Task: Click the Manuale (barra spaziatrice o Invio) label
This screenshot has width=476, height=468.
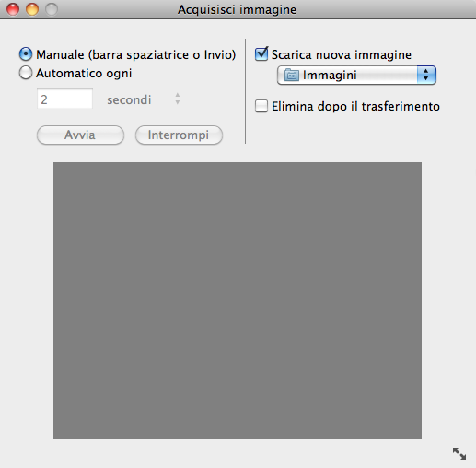Action: pos(136,54)
